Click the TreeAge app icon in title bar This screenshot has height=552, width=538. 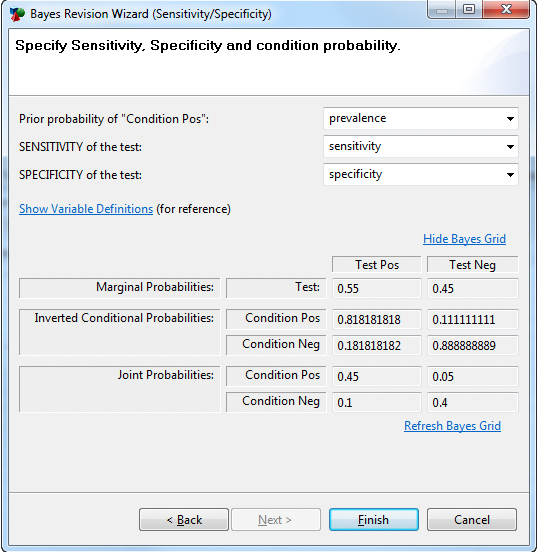17,14
